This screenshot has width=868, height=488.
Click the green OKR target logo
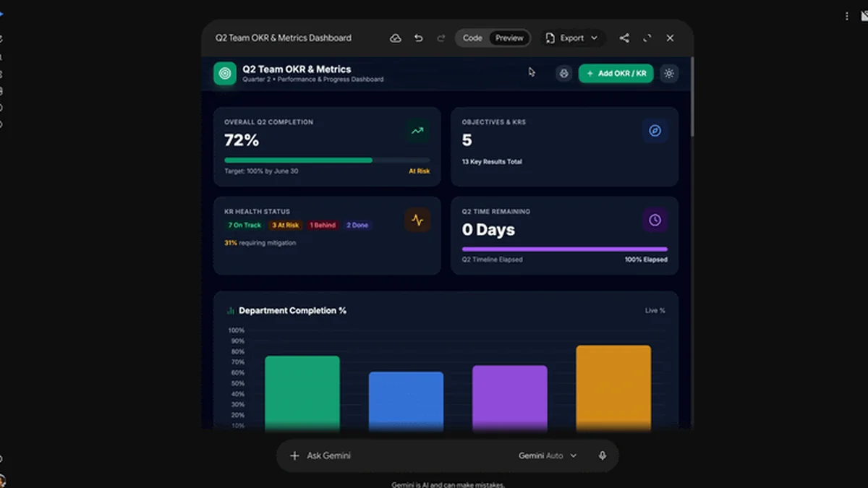click(225, 74)
